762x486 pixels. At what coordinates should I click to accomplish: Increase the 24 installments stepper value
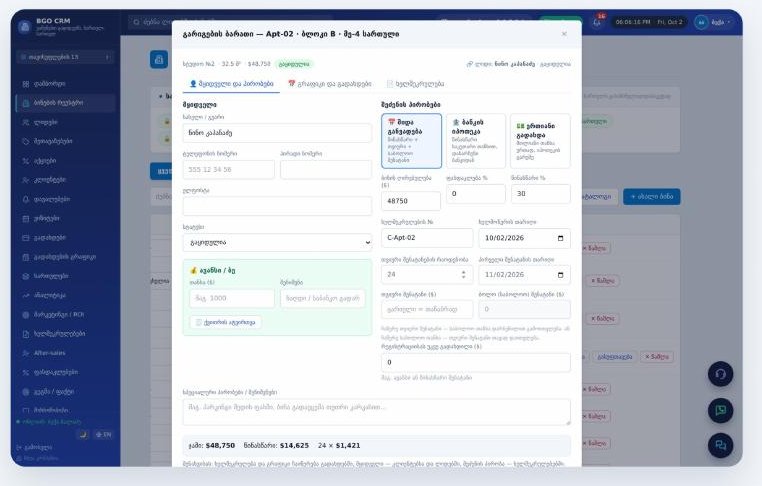[463, 272]
